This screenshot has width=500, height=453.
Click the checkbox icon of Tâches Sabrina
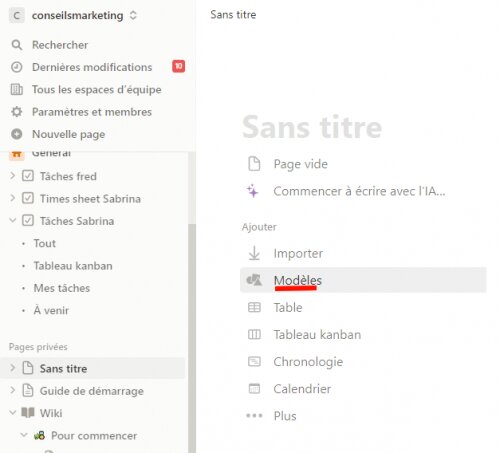tap(28, 221)
